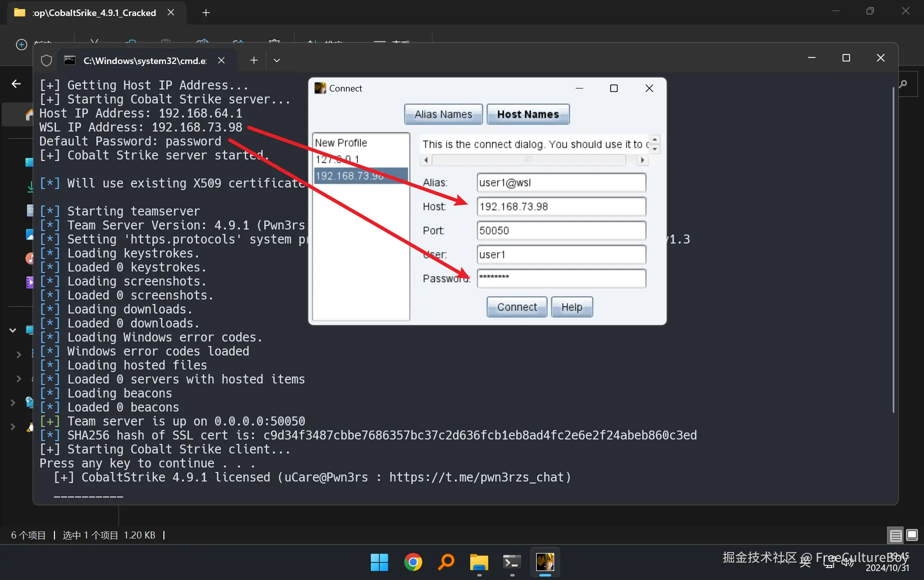Open Desktop folder in Explorer sidebar

pyautogui.click(x=29, y=162)
